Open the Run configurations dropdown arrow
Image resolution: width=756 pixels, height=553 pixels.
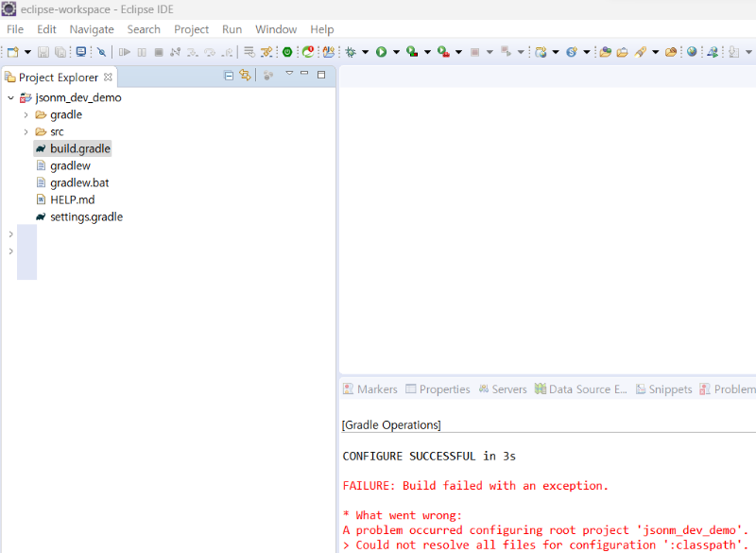point(396,52)
